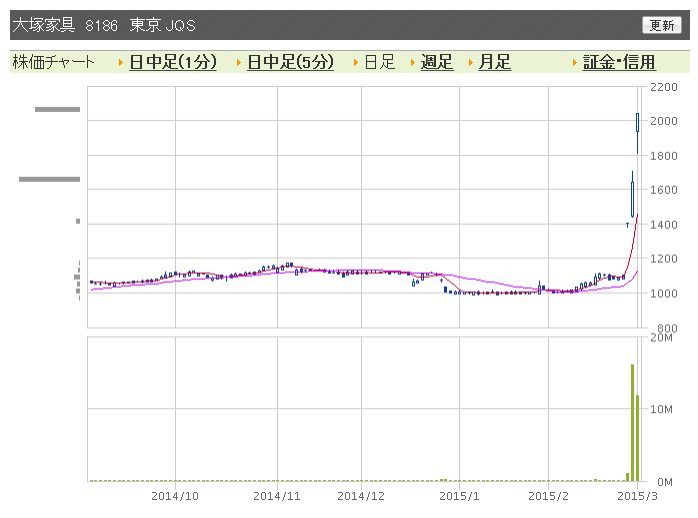Click the second tallest green volume bar
The image size is (698, 518).
(637, 438)
